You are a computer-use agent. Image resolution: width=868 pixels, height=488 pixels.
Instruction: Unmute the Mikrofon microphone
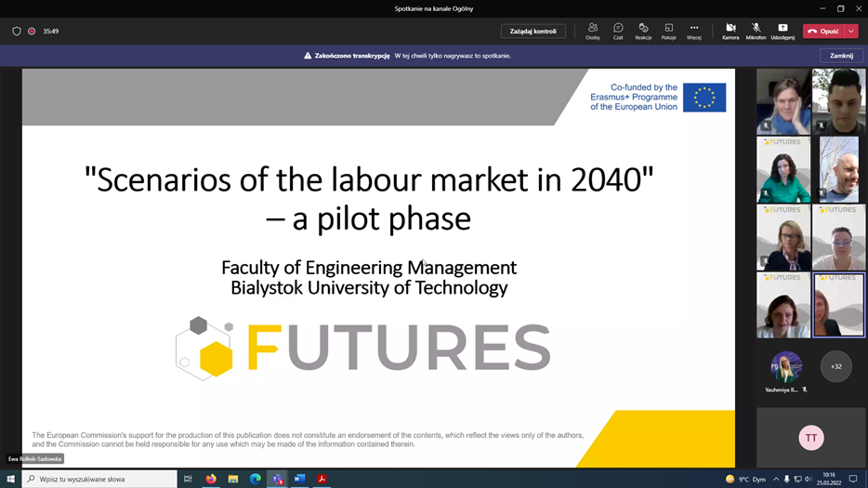coord(756,31)
